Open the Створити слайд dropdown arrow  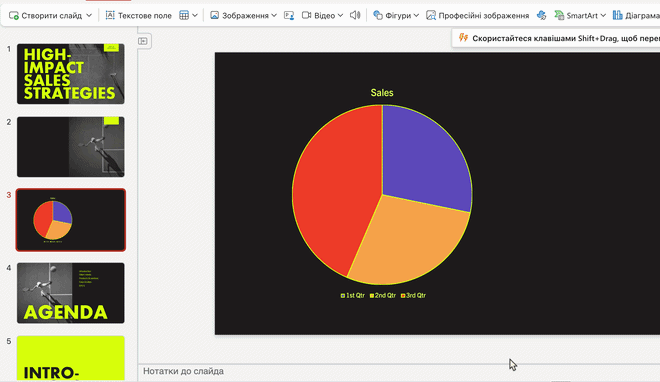(89, 16)
